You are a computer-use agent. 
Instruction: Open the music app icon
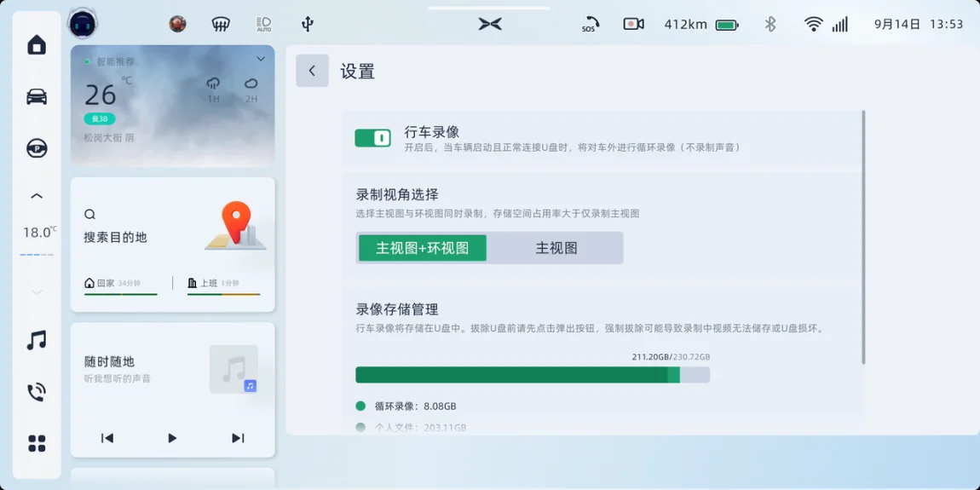tap(37, 341)
